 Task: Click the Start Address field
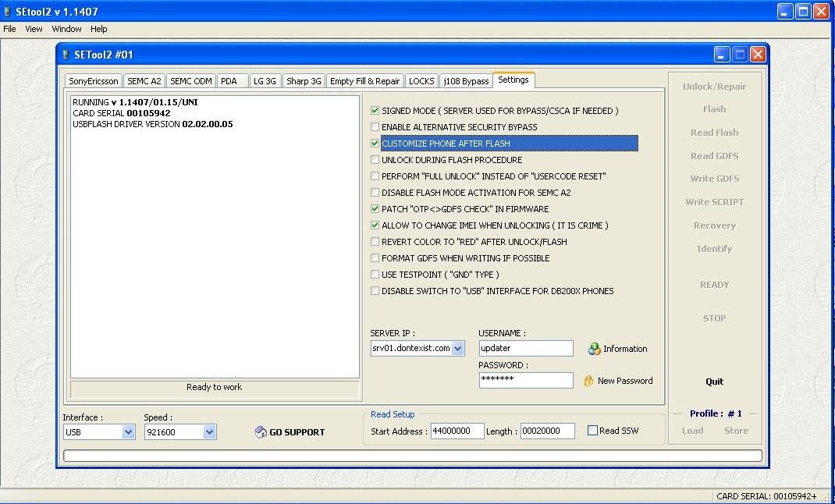pyautogui.click(x=457, y=431)
